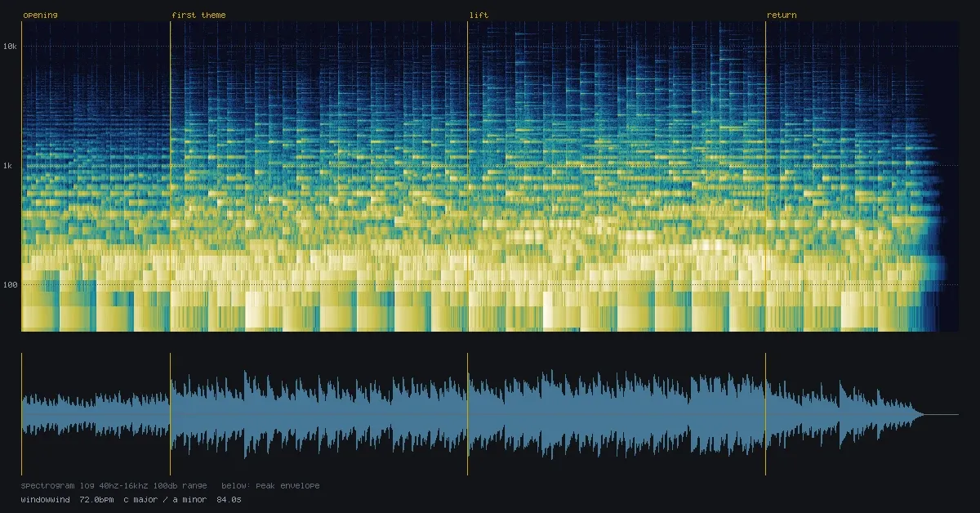Select the "first theme" section label
980x513 pixels.
point(198,16)
